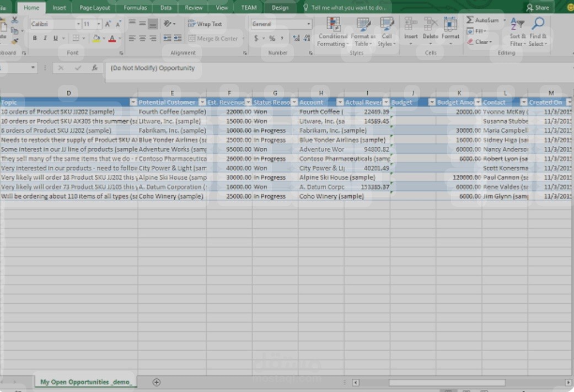Click the Format Painter brush icon
This screenshot has height=392, width=574.
coord(15,41)
